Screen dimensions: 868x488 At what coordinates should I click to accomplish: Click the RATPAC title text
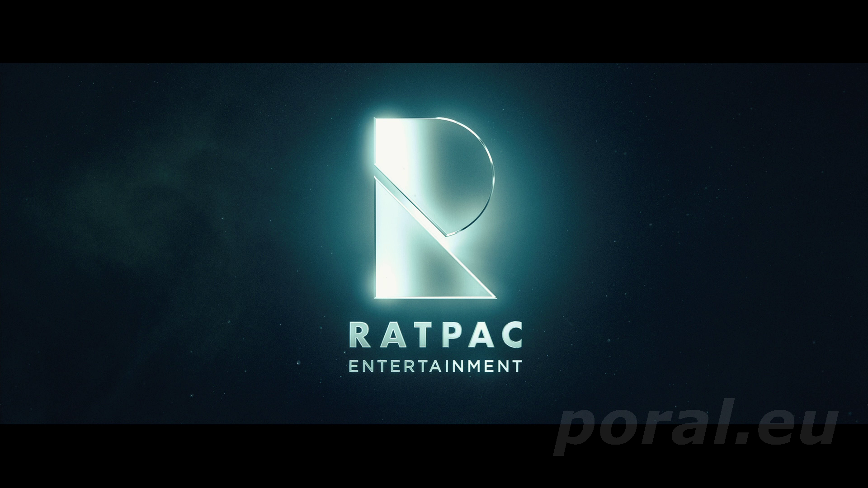[x=436, y=336]
